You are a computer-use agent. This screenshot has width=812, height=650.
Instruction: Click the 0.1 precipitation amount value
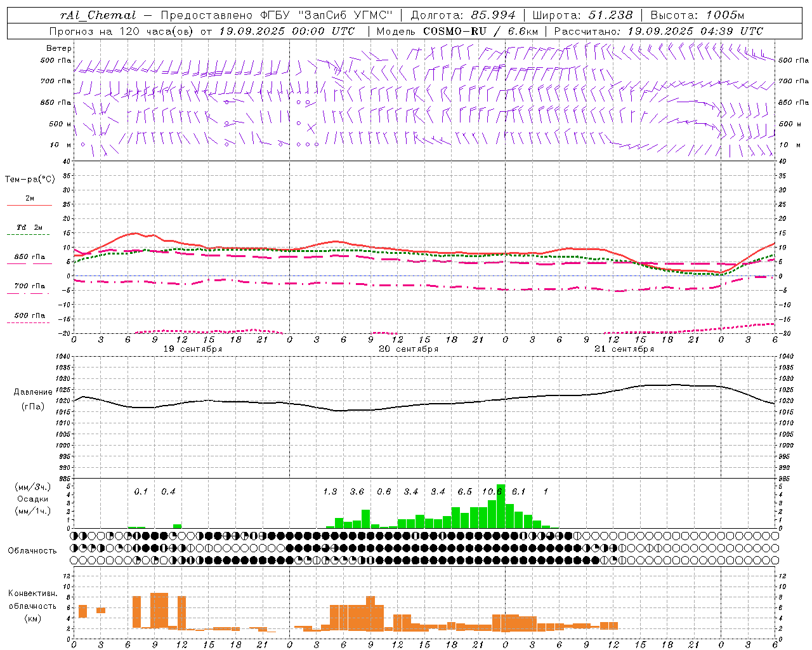click(141, 492)
